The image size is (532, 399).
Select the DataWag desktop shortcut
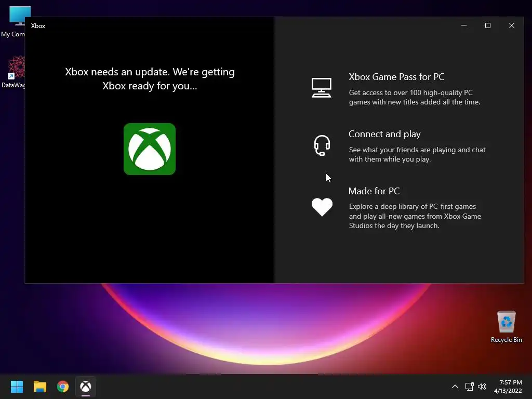click(x=14, y=72)
